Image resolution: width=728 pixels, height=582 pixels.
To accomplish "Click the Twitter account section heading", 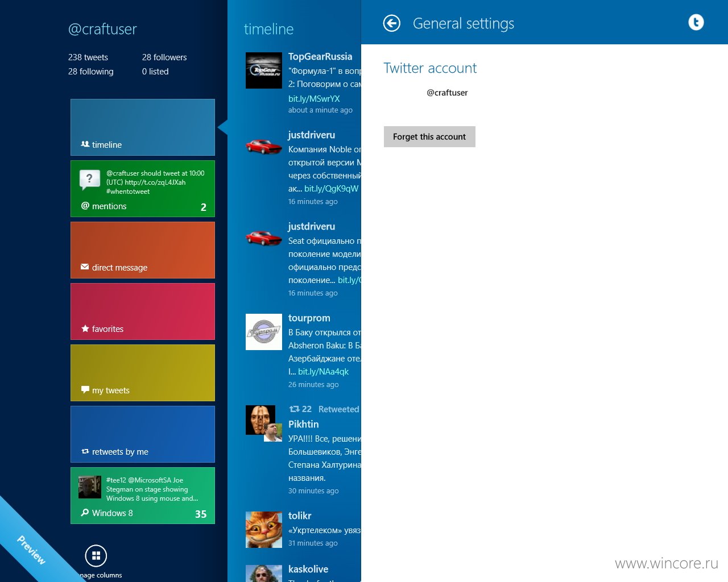I will (430, 68).
